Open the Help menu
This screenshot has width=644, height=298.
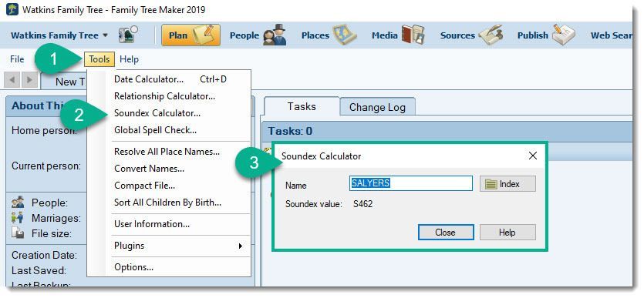[129, 59]
